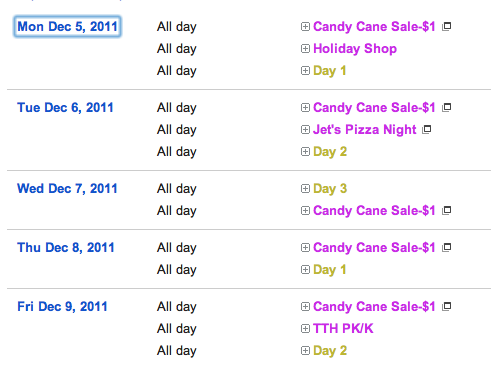Open Holiday Shop event link

point(355,49)
